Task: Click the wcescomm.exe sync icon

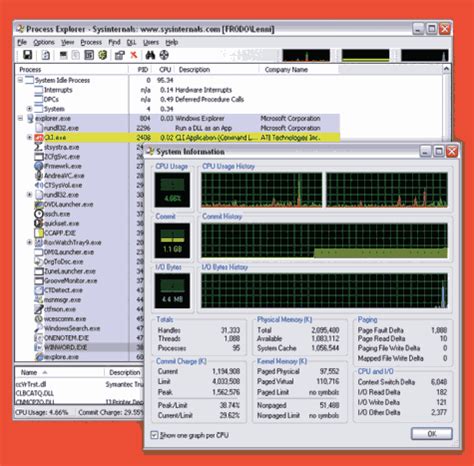Action: [x=39, y=319]
